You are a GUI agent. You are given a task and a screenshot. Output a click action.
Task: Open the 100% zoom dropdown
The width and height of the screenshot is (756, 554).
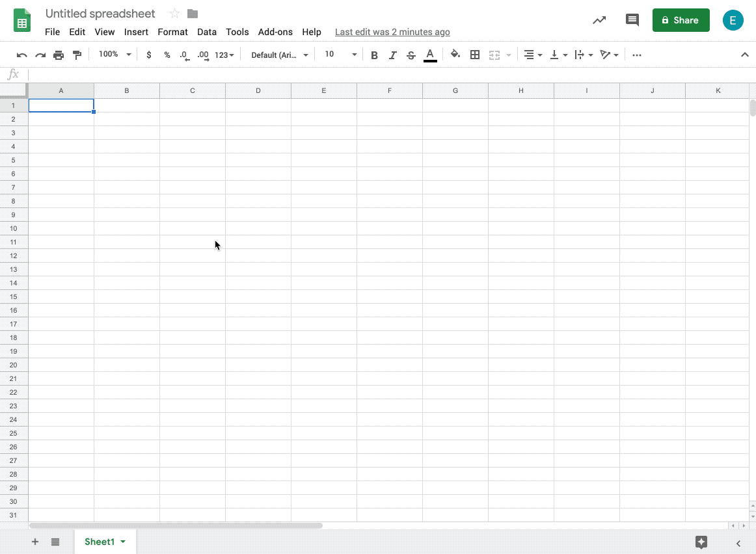point(115,55)
